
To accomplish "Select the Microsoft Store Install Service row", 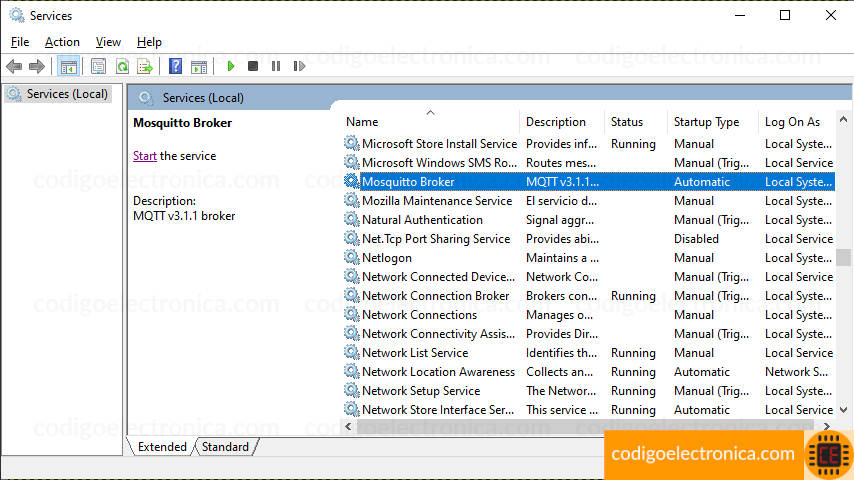I will point(589,144).
